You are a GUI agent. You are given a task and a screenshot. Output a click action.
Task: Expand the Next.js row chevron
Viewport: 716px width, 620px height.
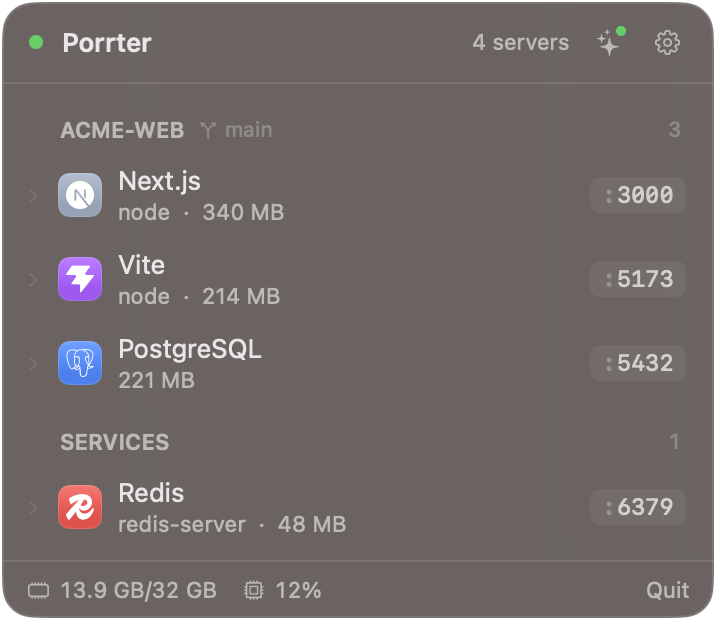[33, 196]
